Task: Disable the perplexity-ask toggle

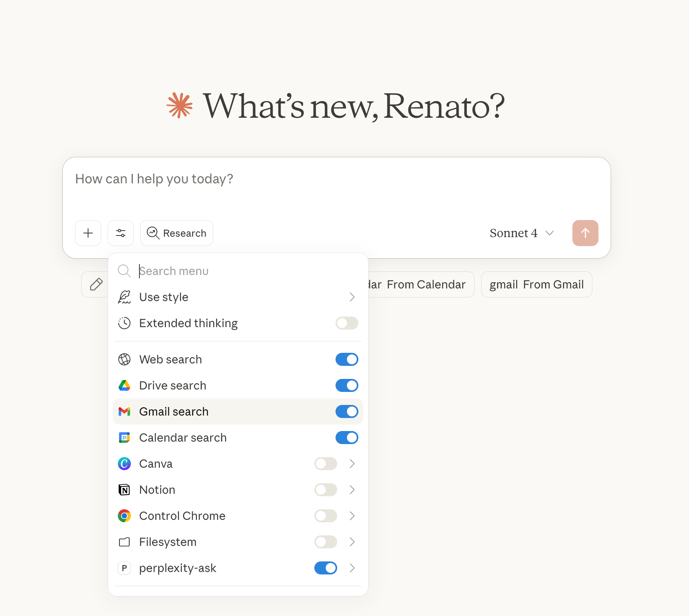Action: pos(326,568)
